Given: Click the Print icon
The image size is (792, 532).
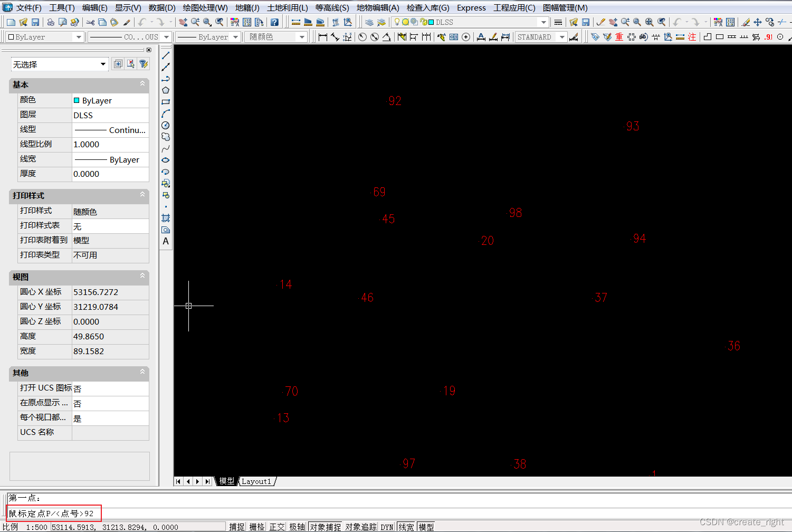Looking at the screenshot, I should click(x=51, y=22).
